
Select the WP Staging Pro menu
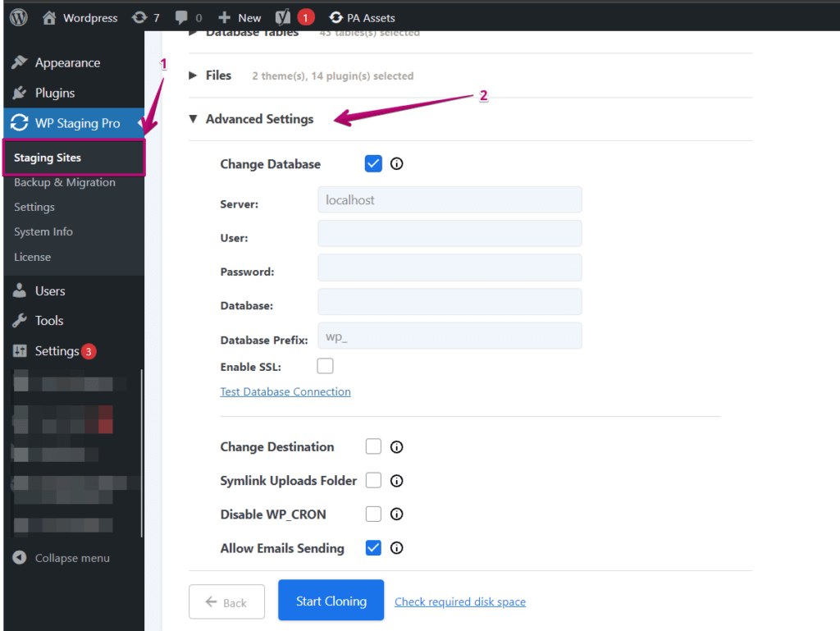coord(74,123)
